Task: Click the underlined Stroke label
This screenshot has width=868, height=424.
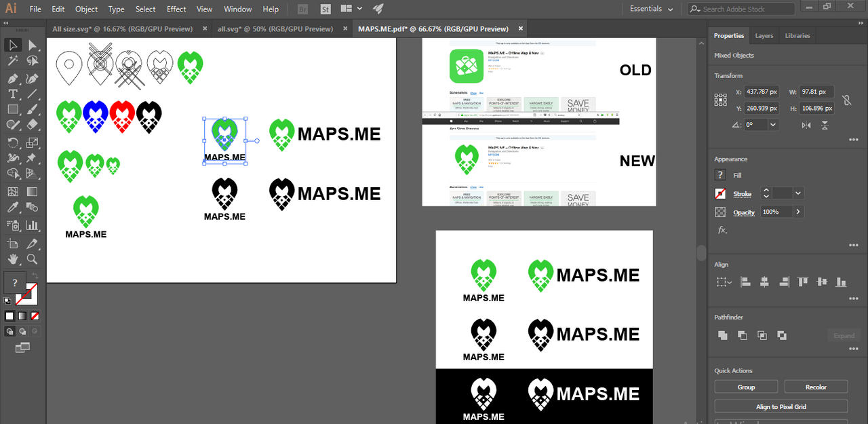Action: 742,194
